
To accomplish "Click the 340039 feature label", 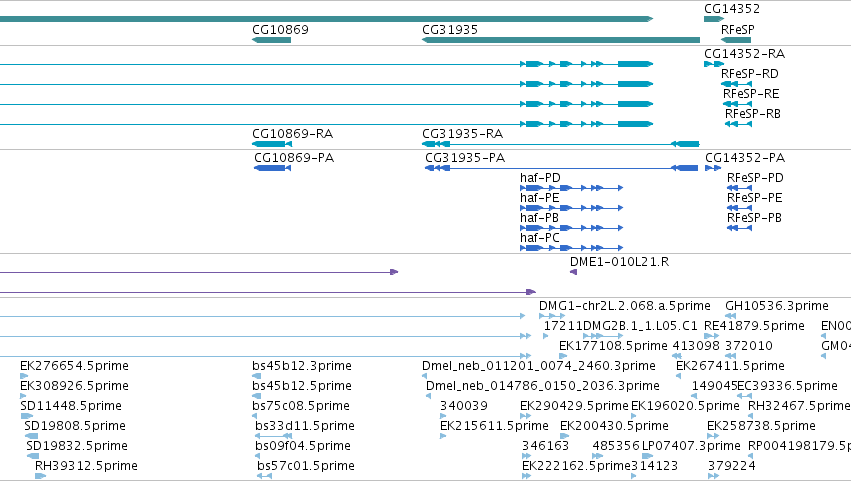I will click(463, 406).
